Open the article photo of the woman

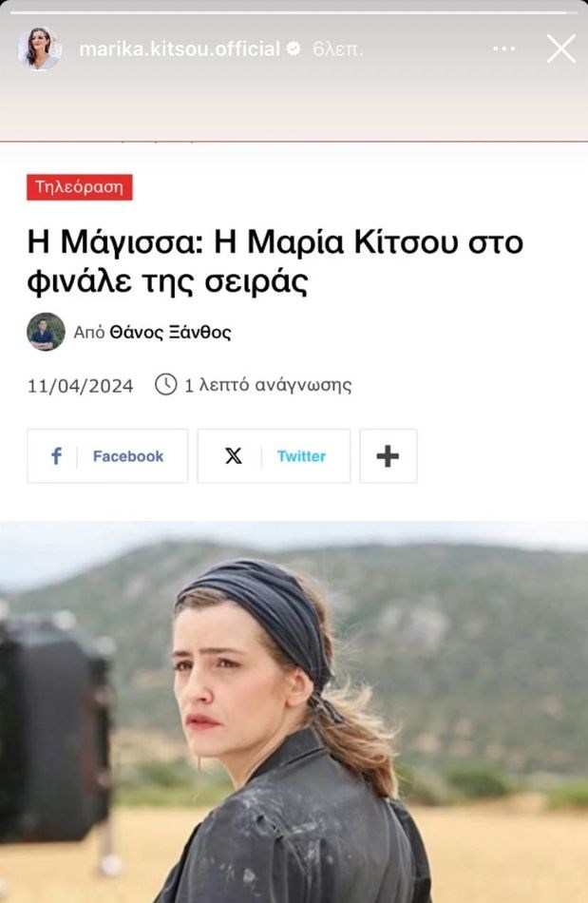click(x=294, y=712)
